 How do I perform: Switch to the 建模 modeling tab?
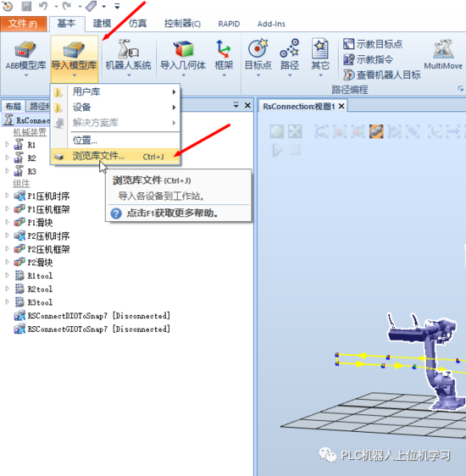click(102, 24)
